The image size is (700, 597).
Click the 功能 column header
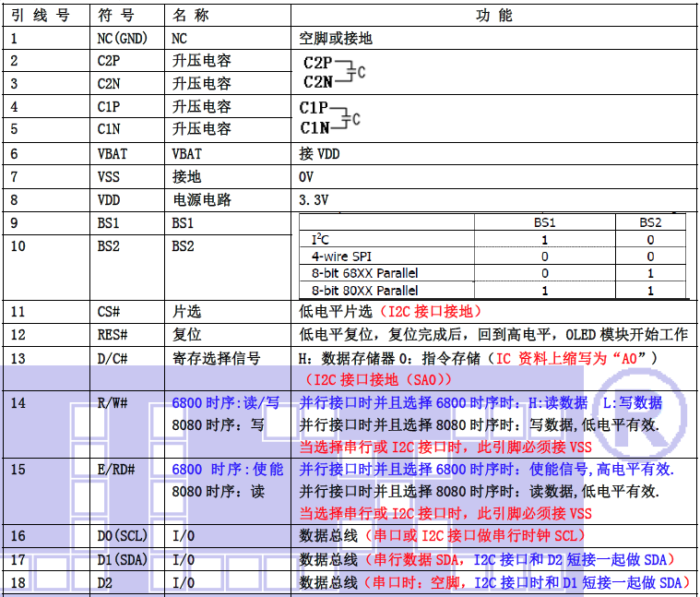tap(493, 16)
